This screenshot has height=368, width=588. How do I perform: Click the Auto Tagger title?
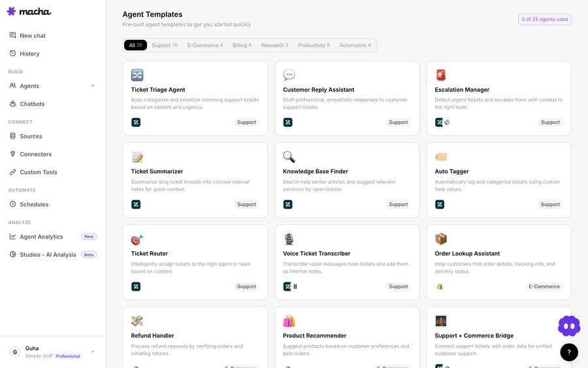tap(451, 171)
